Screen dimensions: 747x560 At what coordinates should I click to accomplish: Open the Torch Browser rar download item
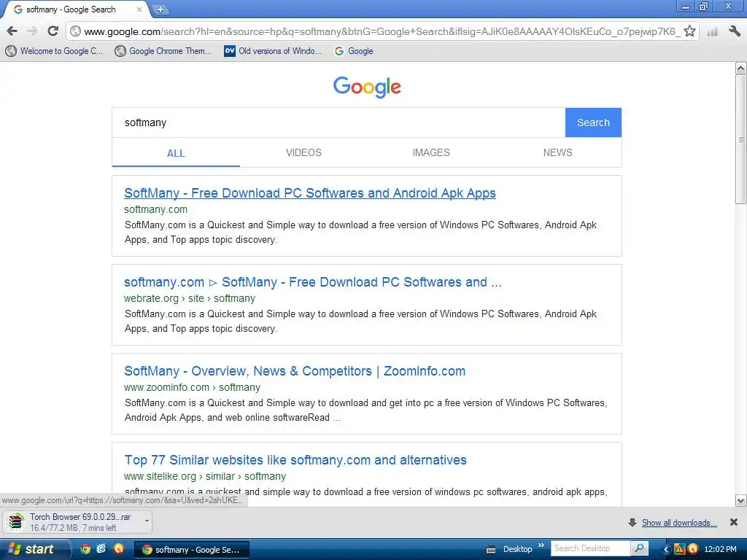coord(74,522)
